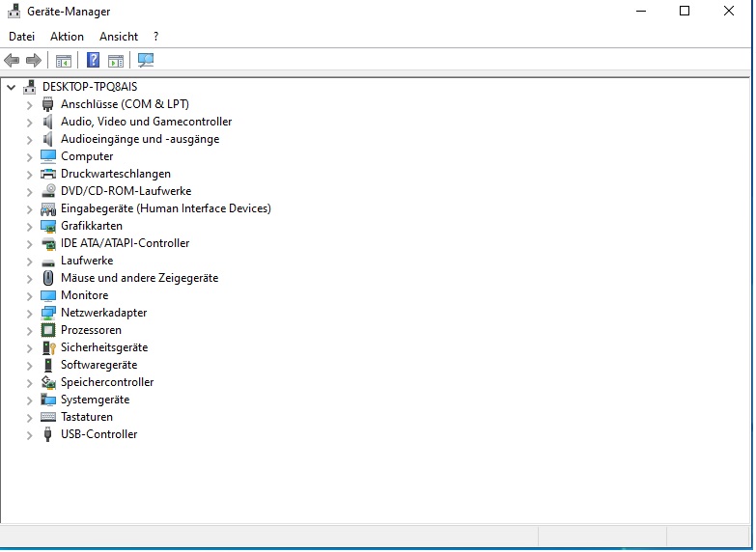Select the DESKTOP-TPQ8AIS tree label
Screen dimensions: 756x552
click(x=90, y=87)
